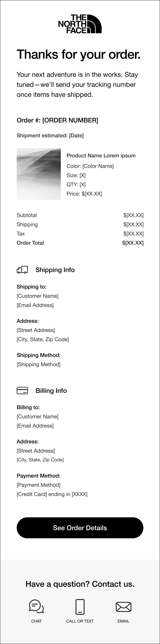Open the product mountain thumbnail image
This screenshot has width=160, height=644.
39,174
